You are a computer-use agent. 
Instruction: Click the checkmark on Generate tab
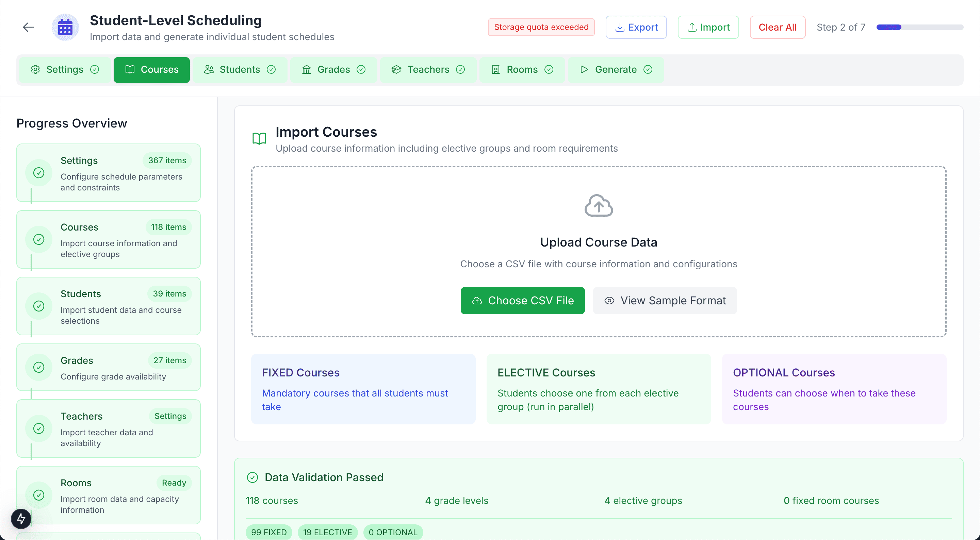tap(648, 70)
